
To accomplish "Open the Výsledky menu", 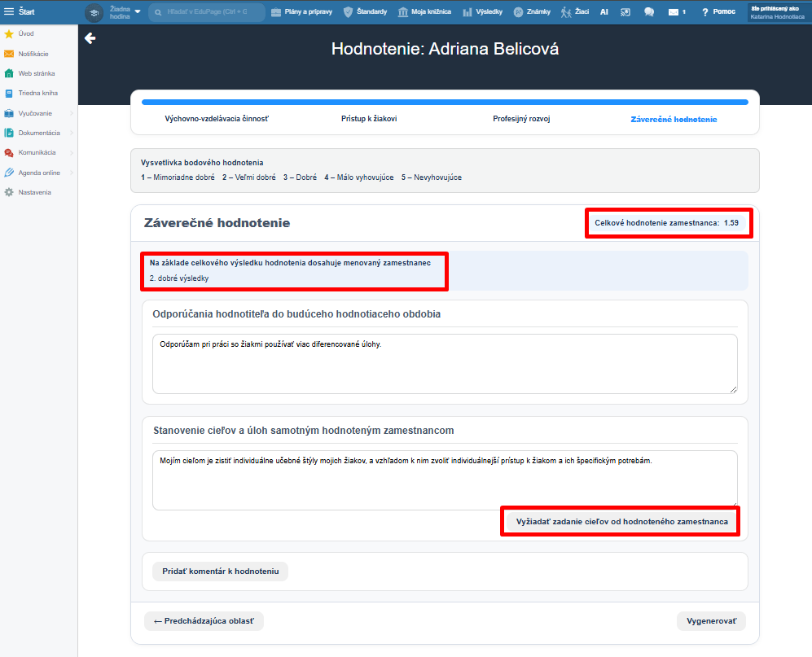I will click(x=482, y=12).
